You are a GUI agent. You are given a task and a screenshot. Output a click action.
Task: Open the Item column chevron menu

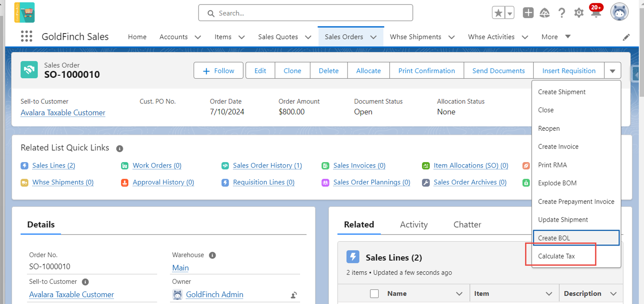click(549, 294)
